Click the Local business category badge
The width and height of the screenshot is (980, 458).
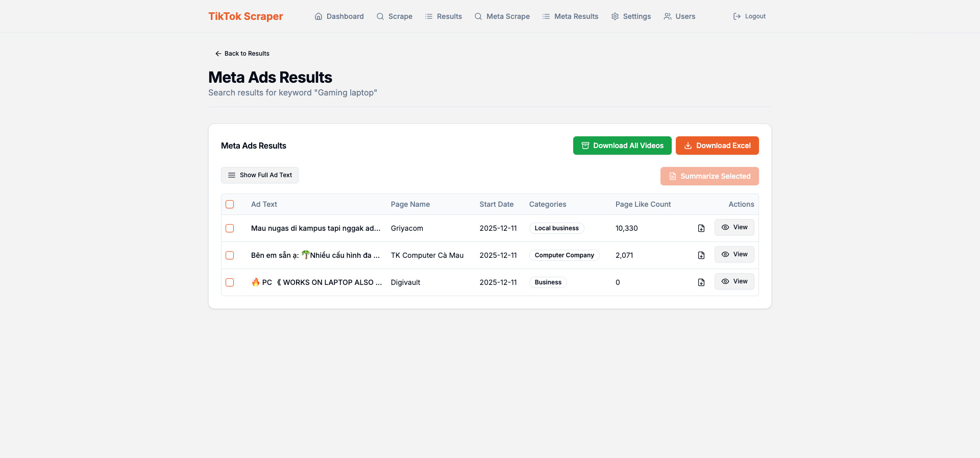coord(556,228)
